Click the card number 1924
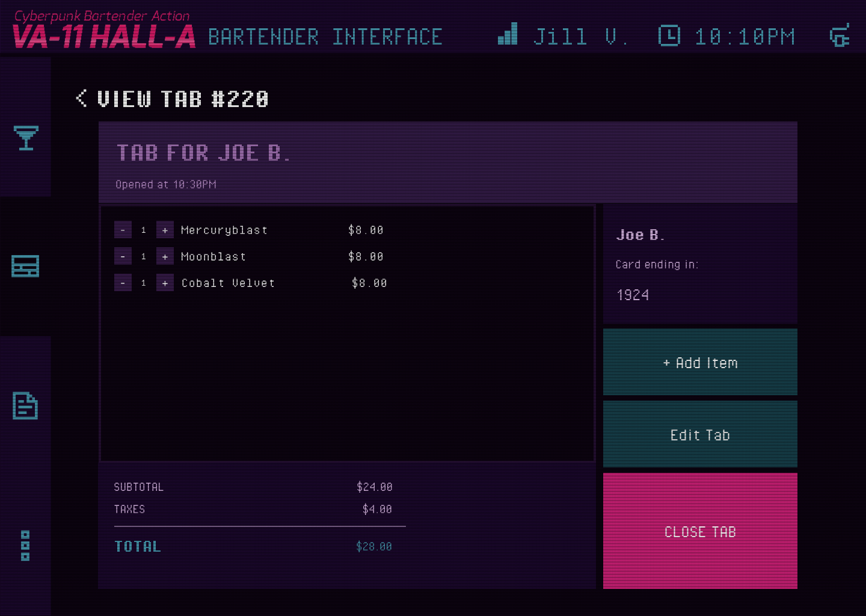 pos(633,295)
